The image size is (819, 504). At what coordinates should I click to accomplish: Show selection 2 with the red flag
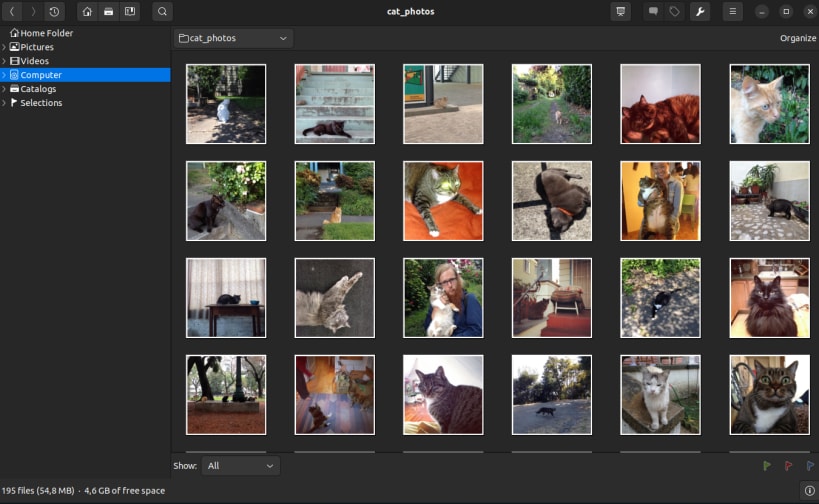788,465
